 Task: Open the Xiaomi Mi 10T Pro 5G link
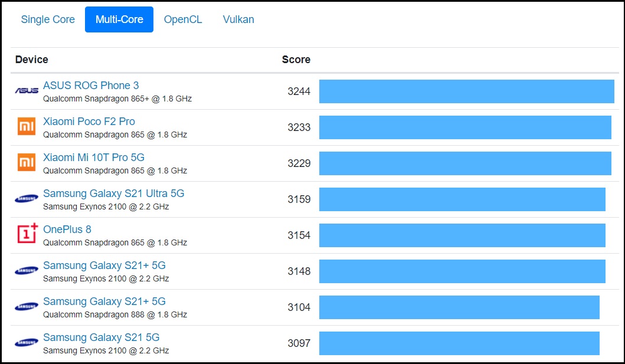point(94,158)
